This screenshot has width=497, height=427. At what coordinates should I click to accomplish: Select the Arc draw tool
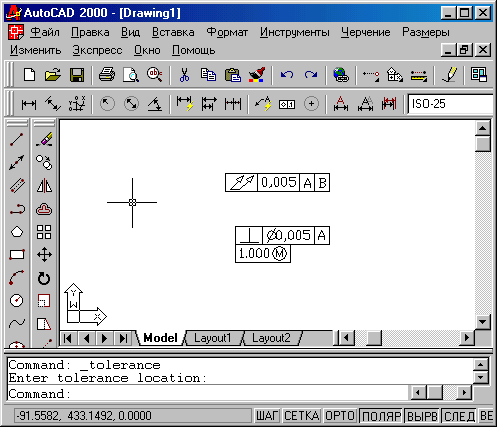tap(16, 278)
